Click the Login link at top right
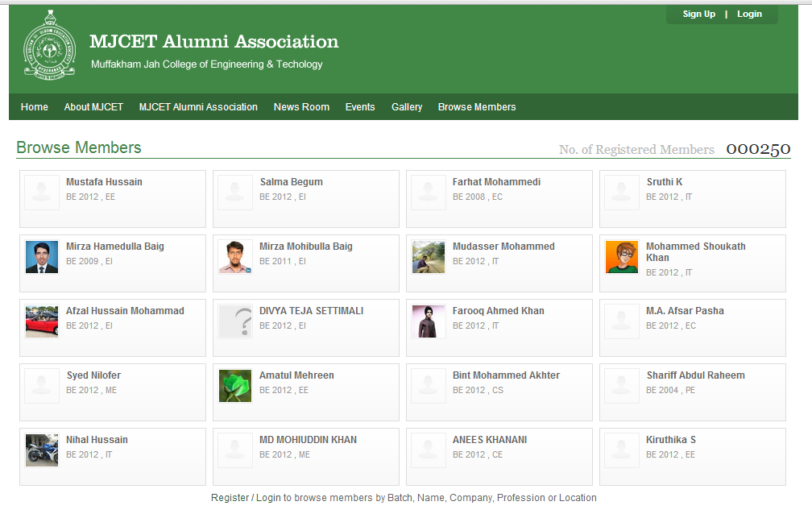The image size is (812, 514). (x=749, y=14)
